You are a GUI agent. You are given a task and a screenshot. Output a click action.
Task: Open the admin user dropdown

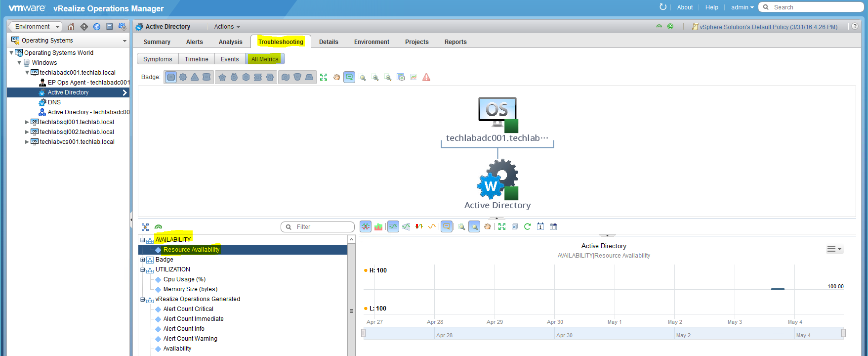point(743,7)
